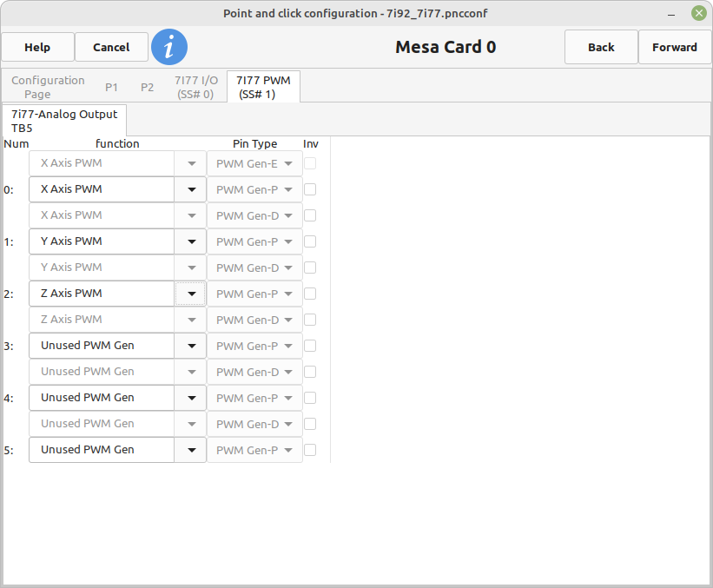The width and height of the screenshot is (713, 588).
Task: Expand function dropdown for row 5 Unused PWM Gen
Action: click(191, 450)
